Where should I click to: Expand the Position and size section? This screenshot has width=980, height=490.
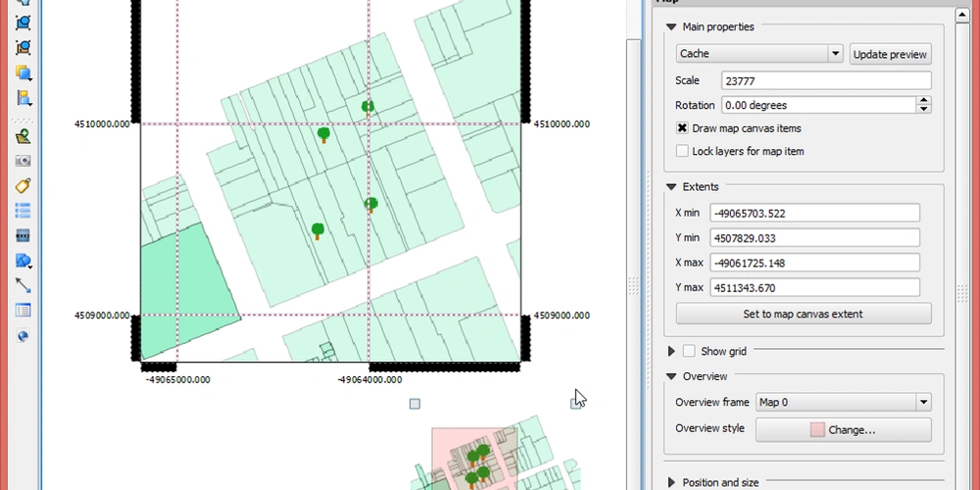click(x=671, y=482)
